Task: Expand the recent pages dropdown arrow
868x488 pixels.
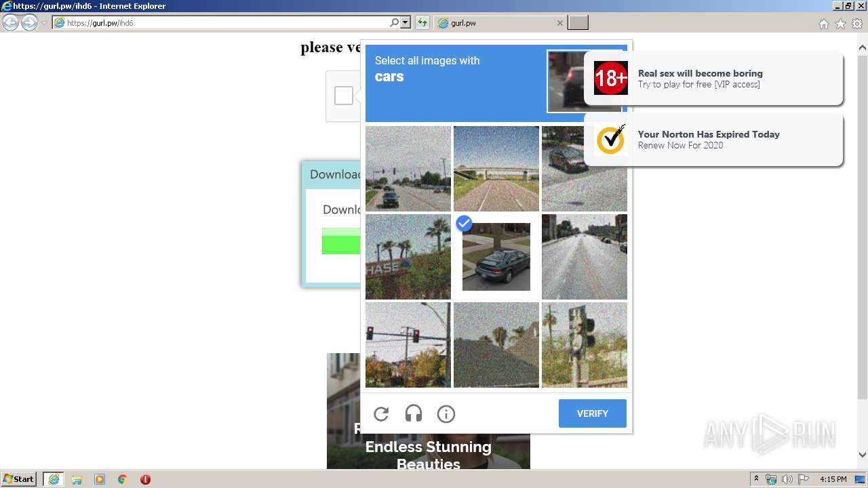Action: click(x=45, y=23)
